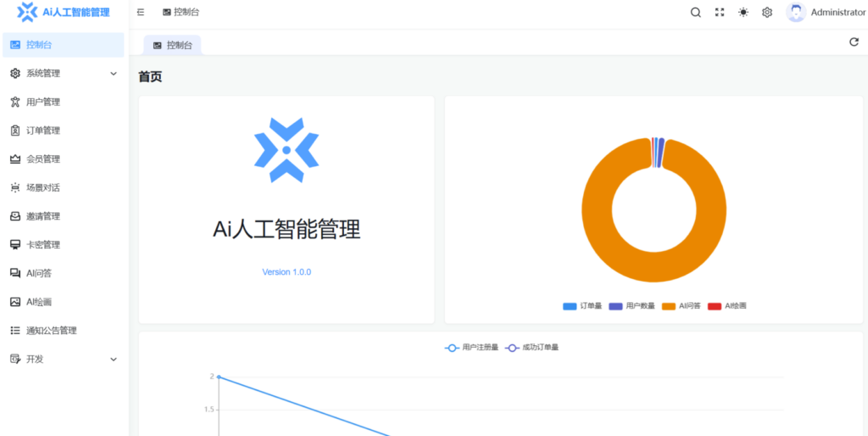Click the breadcrumb 控制台 icon in header
Image resolution: width=868 pixels, height=436 pixels.
point(167,12)
